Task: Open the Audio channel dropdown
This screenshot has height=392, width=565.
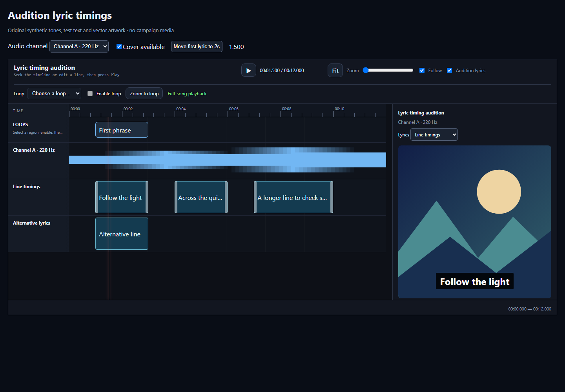Action: (x=79, y=46)
